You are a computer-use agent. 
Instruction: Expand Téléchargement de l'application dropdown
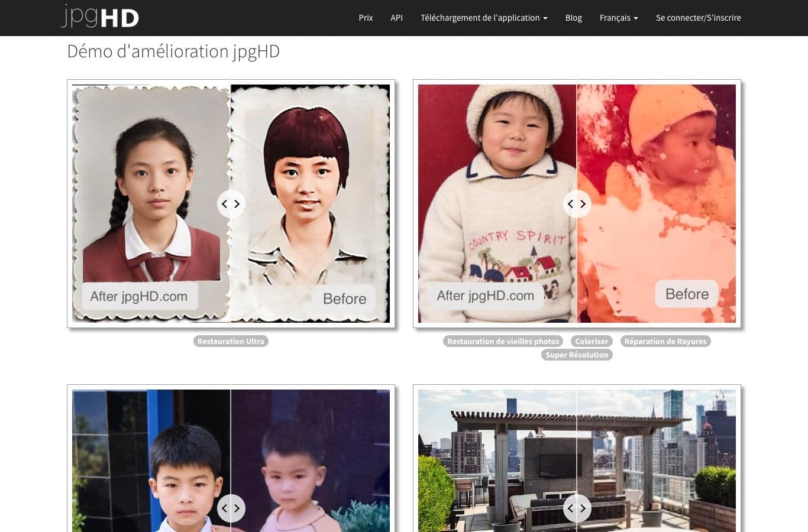click(484, 18)
